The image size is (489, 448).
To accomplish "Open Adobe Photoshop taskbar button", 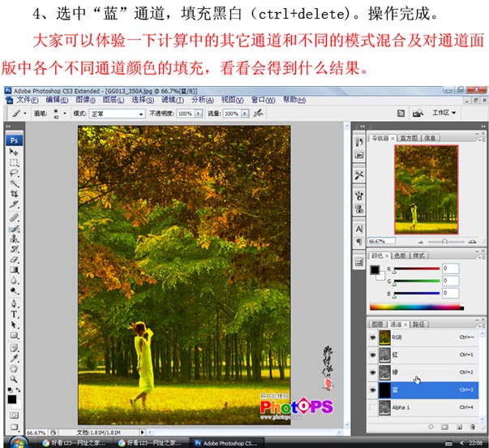I will (225, 443).
